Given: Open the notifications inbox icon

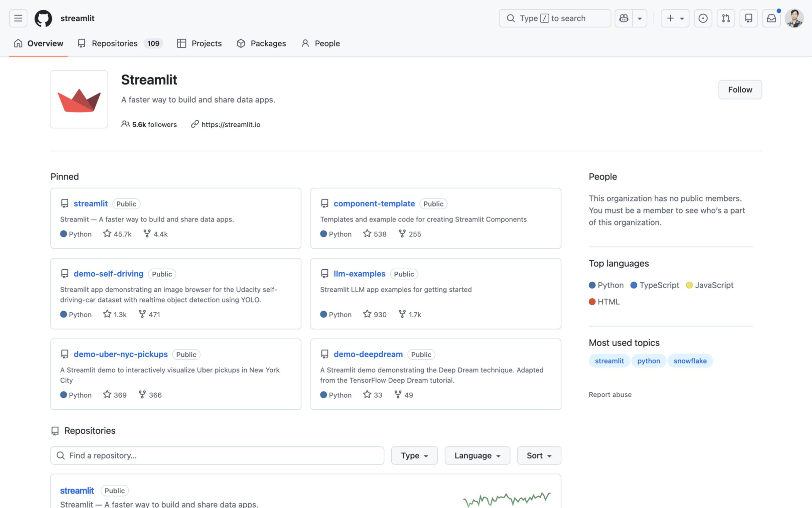Looking at the screenshot, I should [771, 18].
